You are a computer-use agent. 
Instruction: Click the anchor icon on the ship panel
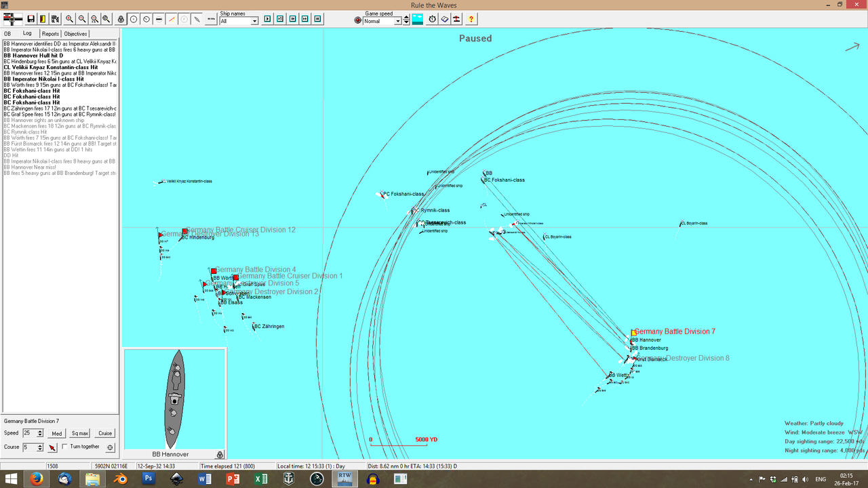coord(220,454)
